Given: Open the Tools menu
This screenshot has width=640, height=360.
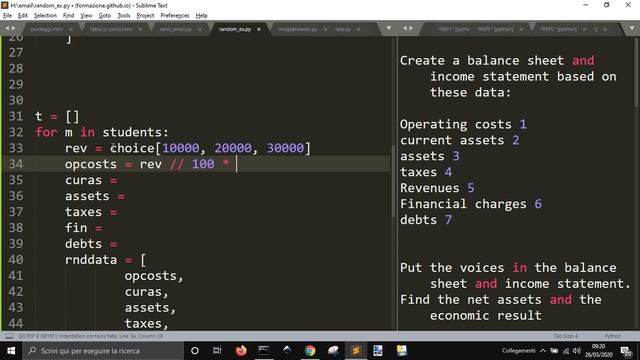Looking at the screenshot, I should tap(124, 16).
